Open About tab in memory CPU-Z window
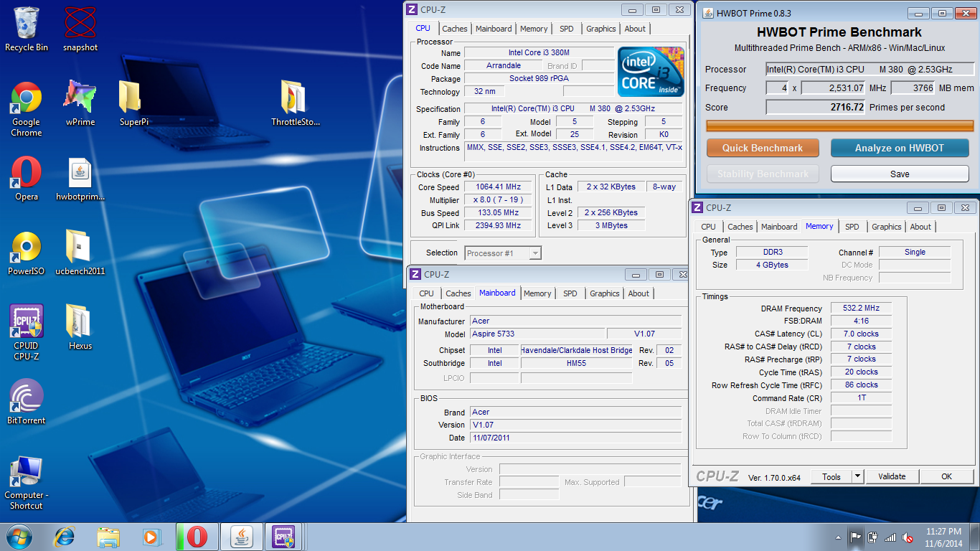Viewport: 980px width, 551px height. pos(920,227)
